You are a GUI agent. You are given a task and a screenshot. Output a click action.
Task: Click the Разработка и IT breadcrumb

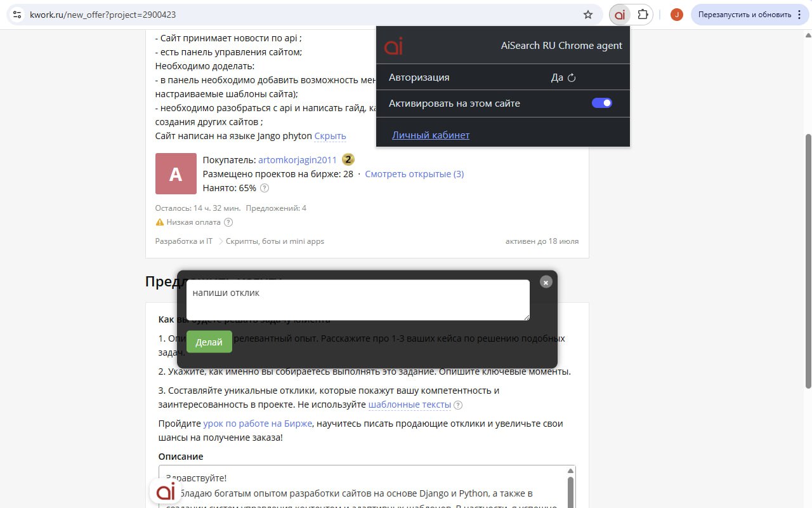pyautogui.click(x=184, y=241)
